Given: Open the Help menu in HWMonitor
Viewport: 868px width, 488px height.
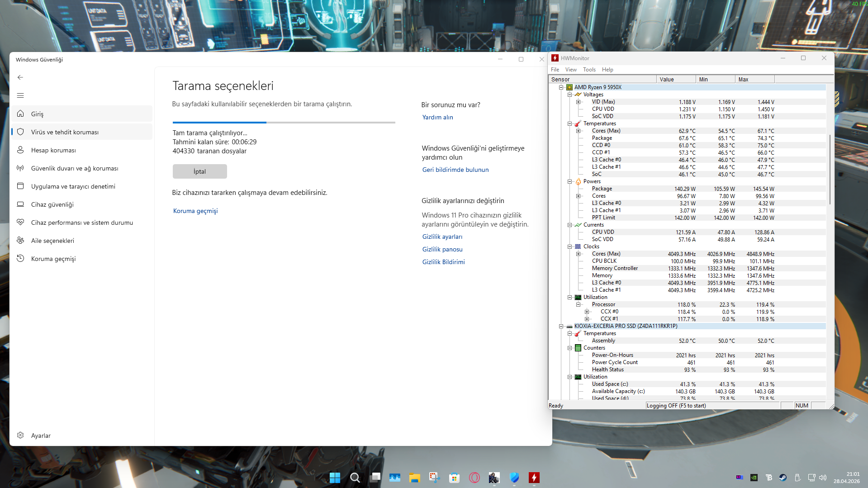Looking at the screenshot, I should (607, 70).
